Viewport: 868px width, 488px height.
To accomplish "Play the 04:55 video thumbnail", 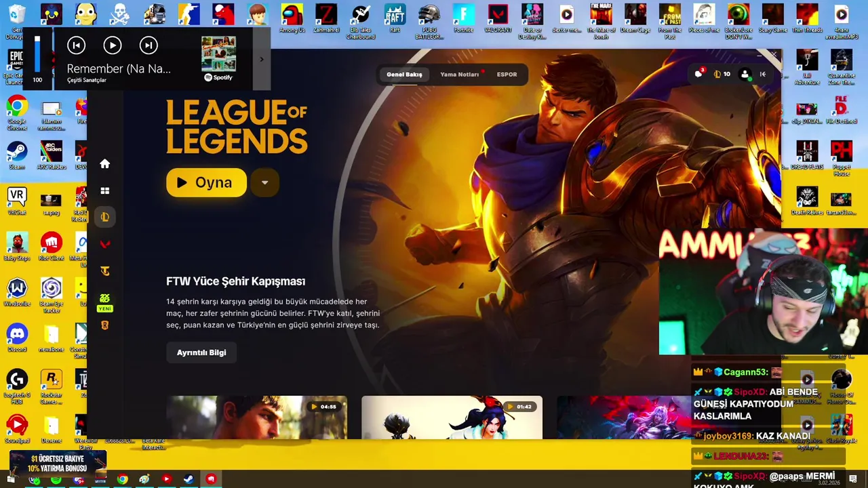I will coord(256,418).
